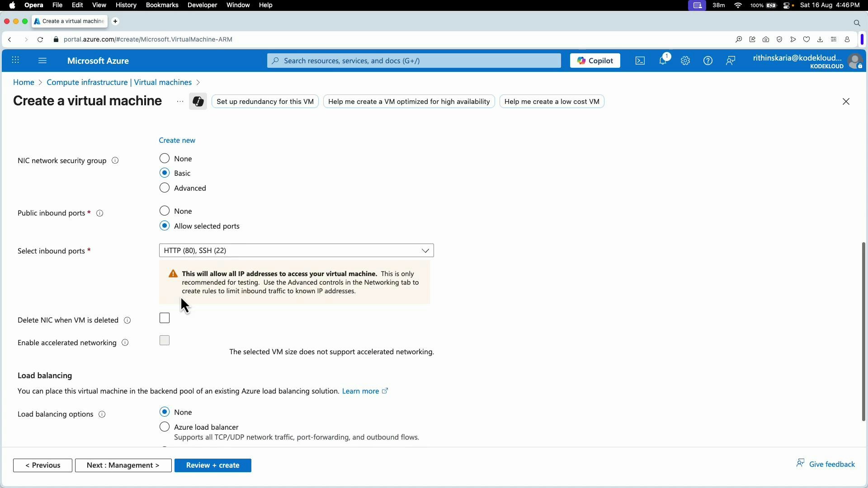Open the notifications bell in Azure portal

663,61
